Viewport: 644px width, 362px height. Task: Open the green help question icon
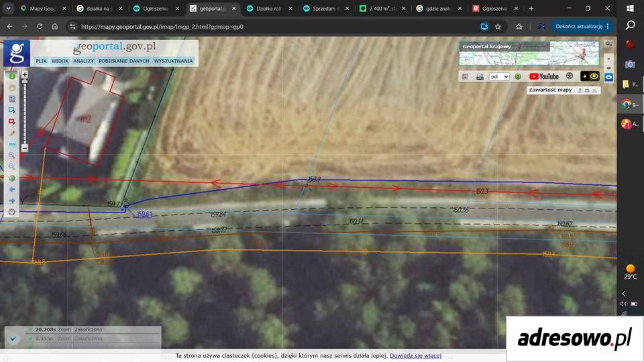[518, 76]
